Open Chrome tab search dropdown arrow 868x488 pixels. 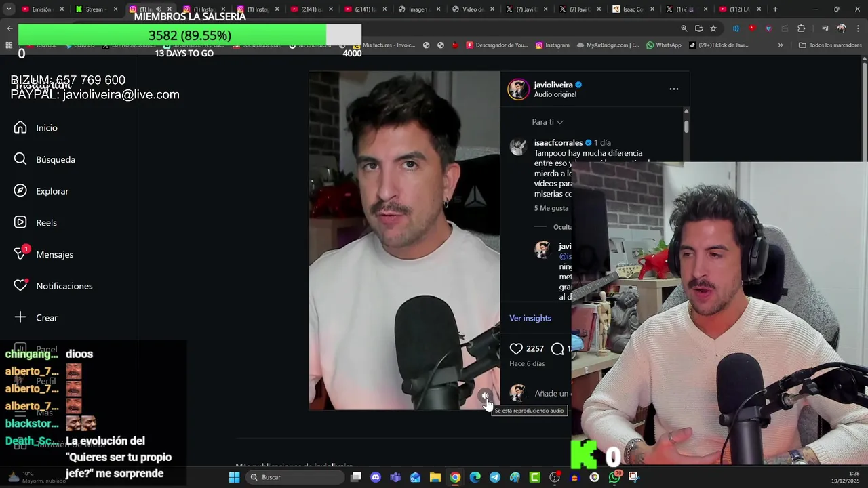pyautogui.click(x=9, y=9)
